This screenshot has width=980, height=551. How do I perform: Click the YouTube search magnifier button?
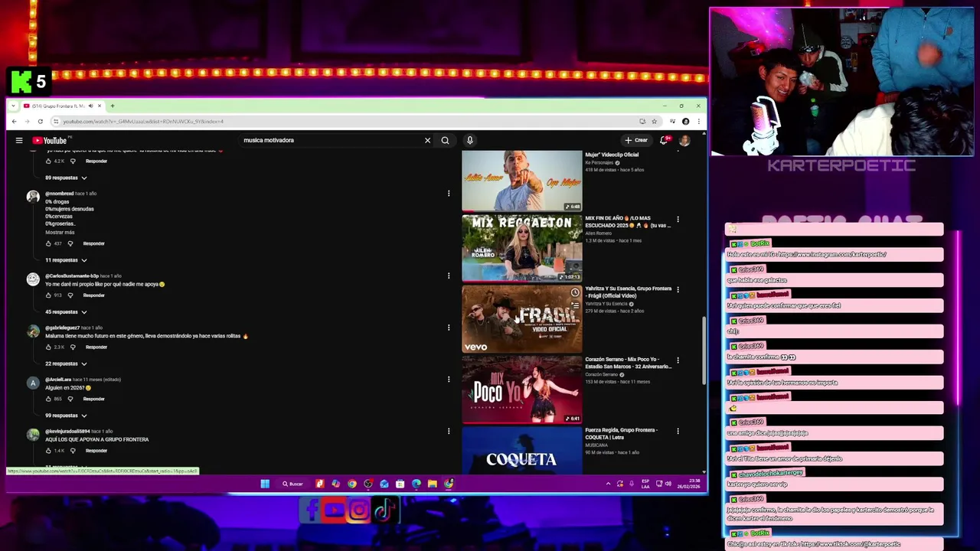[445, 140]
